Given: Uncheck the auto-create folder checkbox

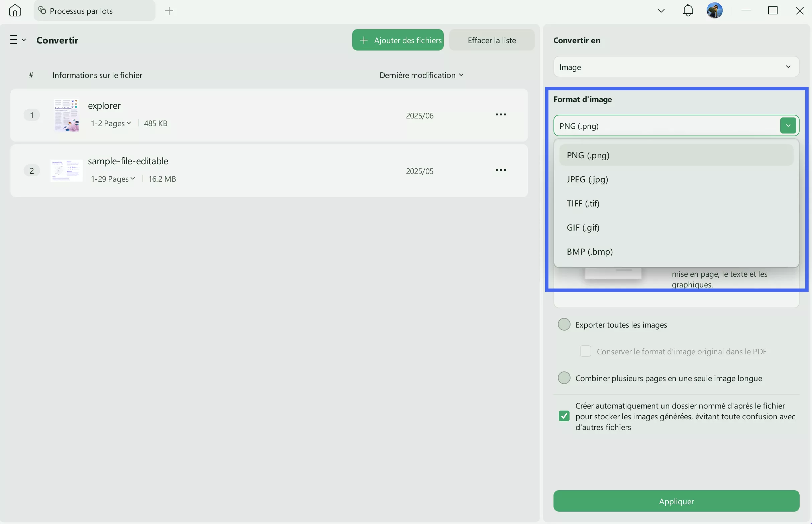Looking at the screenshot, I should [564, 416].
